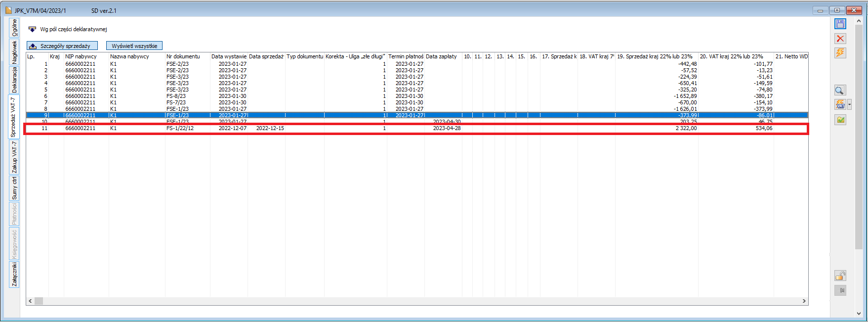Click amount -1 652,89
The height and width of the screenshot is (322, 868).
pyautogui.click(x=686, y=96)
